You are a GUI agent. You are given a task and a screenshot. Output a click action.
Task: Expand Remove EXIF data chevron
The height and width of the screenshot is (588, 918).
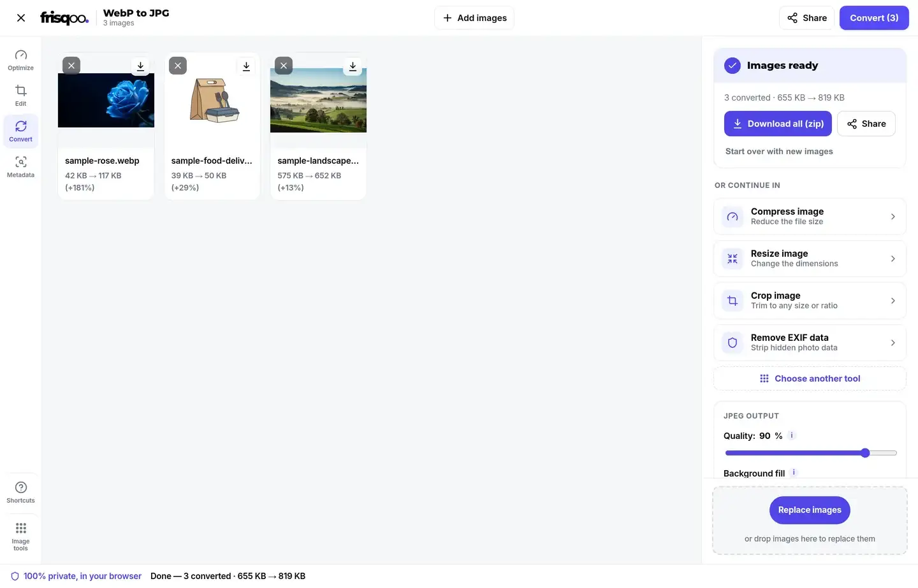click(892, 343)
